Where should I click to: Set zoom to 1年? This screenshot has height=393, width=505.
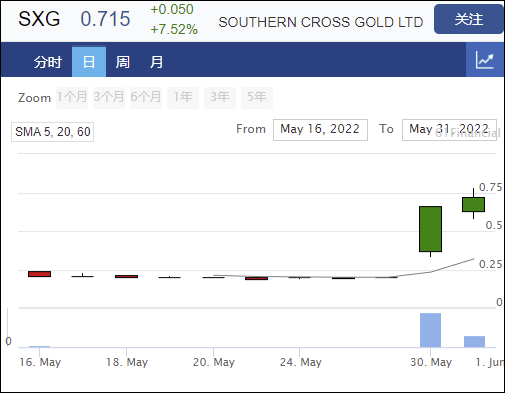coord(183,97)
